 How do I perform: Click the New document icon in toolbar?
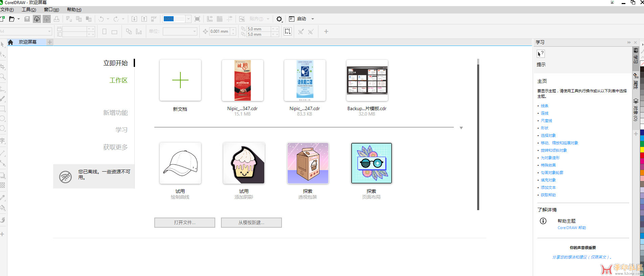(x=2, y=19)
